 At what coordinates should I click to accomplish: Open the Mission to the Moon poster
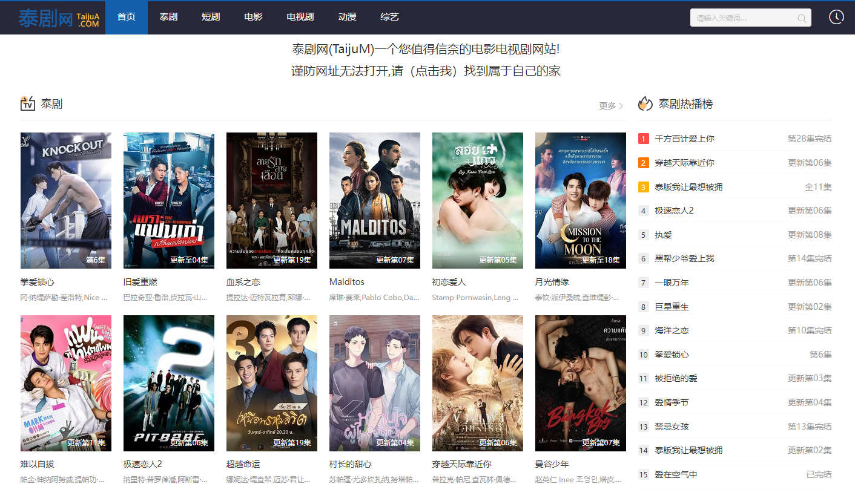point(581,200)
